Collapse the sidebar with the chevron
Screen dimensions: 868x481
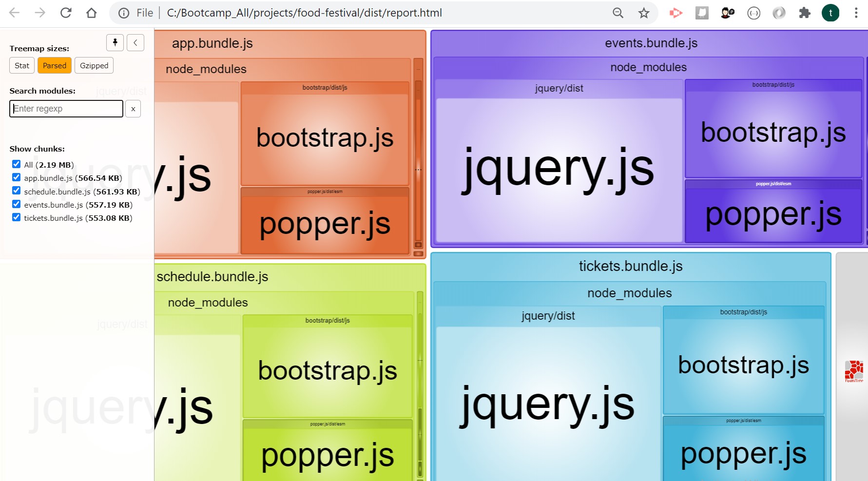click(x=135, y=43)
